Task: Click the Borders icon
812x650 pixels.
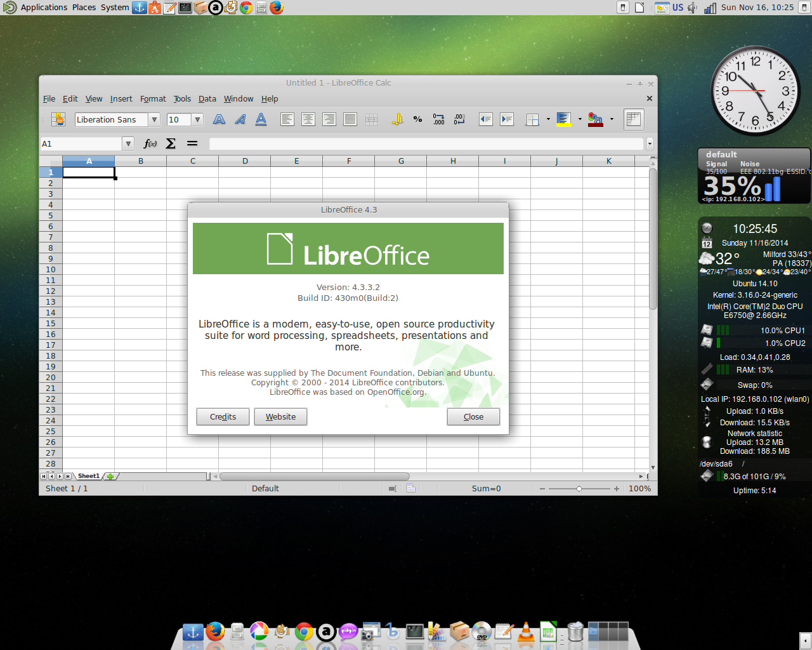Action: tap(532, 119)
